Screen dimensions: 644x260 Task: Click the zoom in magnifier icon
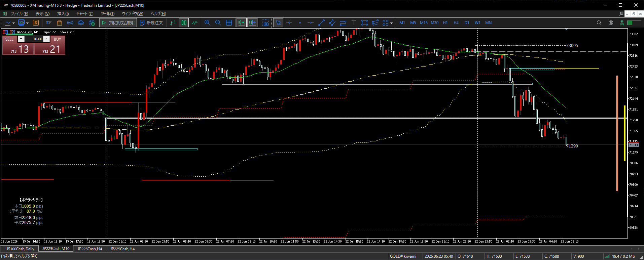click(x=207, y=23)
